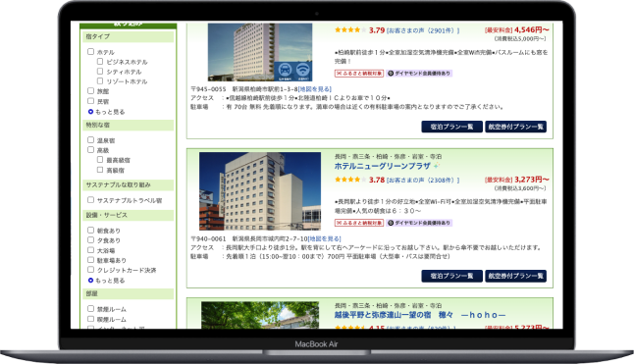Check the 温泉宿 filter box
Screen dimensions: 634x364
(90, 139)
